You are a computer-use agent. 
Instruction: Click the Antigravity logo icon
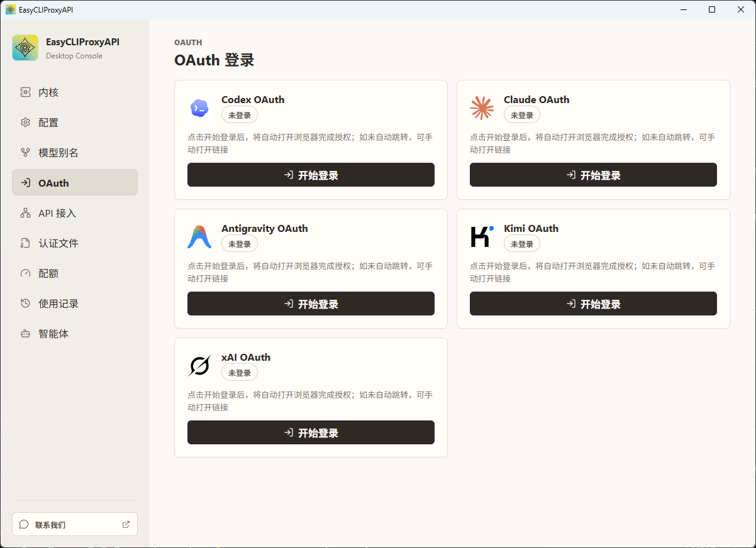pos(199,237)
